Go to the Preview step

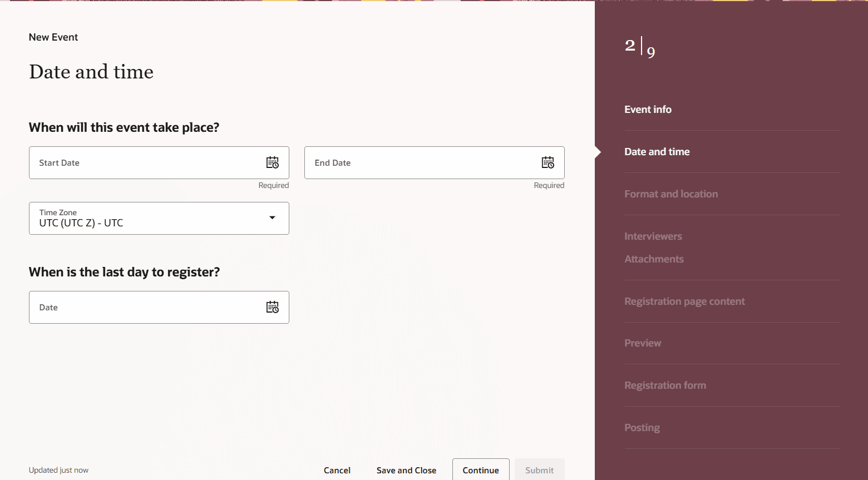tap(643, 343)
